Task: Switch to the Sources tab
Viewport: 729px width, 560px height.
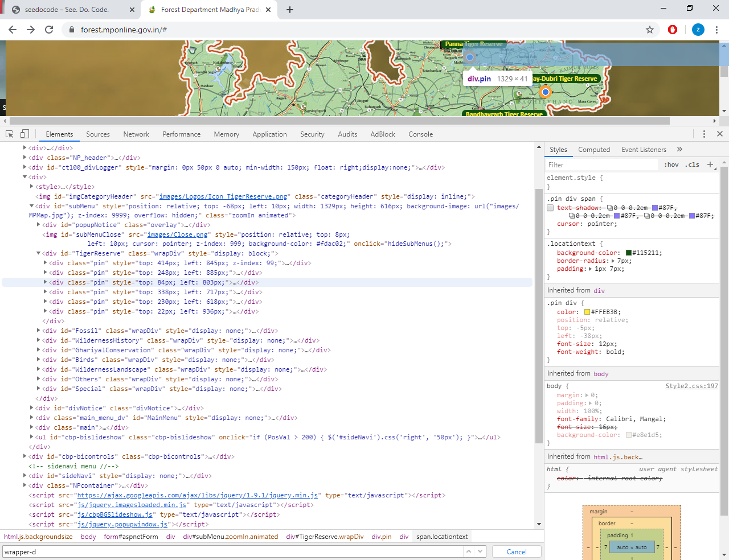Action: tap(98, 134)
